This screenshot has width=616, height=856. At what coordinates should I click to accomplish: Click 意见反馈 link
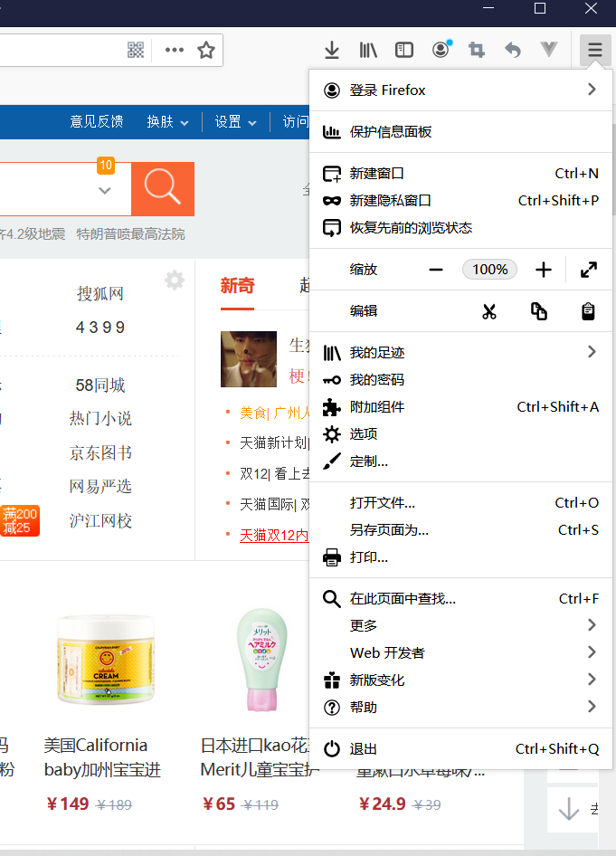[x=96, y=121]
